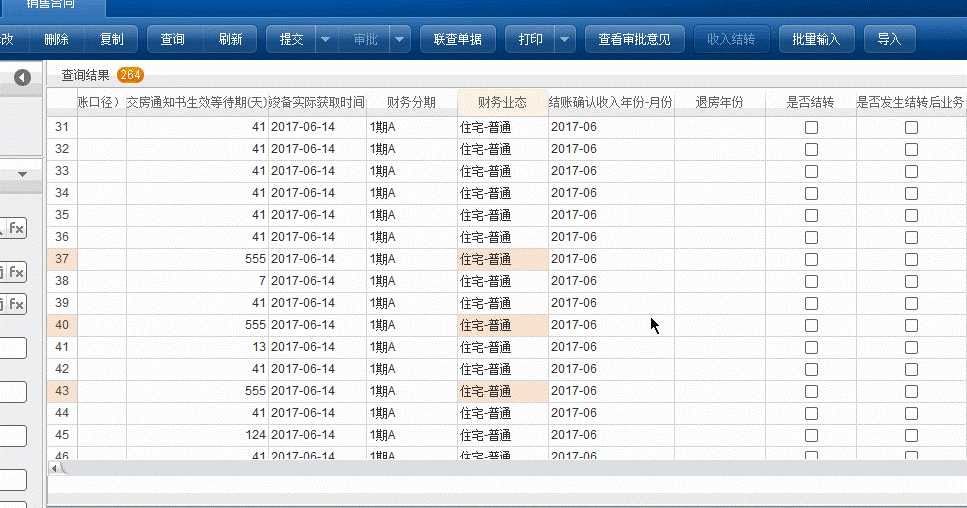
Task: Expand the left panel section triangle
Action: pyautogui.click(x=22, y=174)
